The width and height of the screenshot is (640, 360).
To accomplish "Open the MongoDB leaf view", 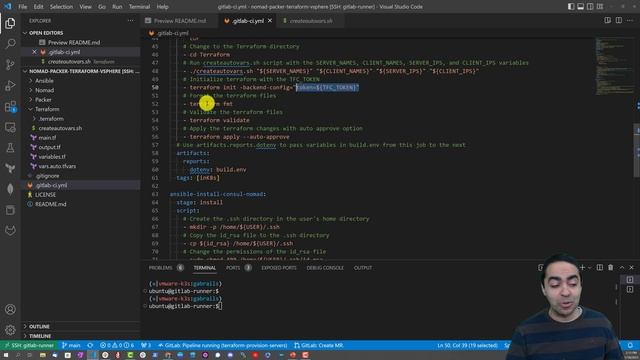I will (x=10, y=189).
